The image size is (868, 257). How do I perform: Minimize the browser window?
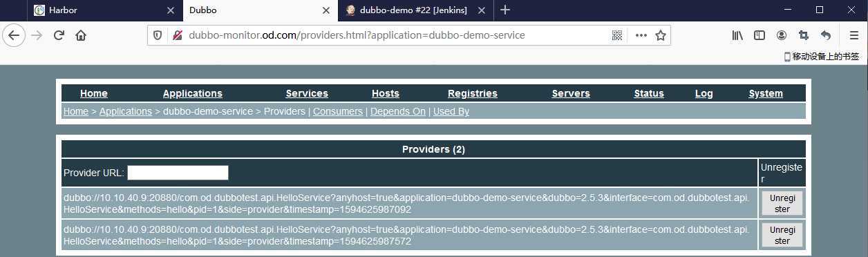787,10
